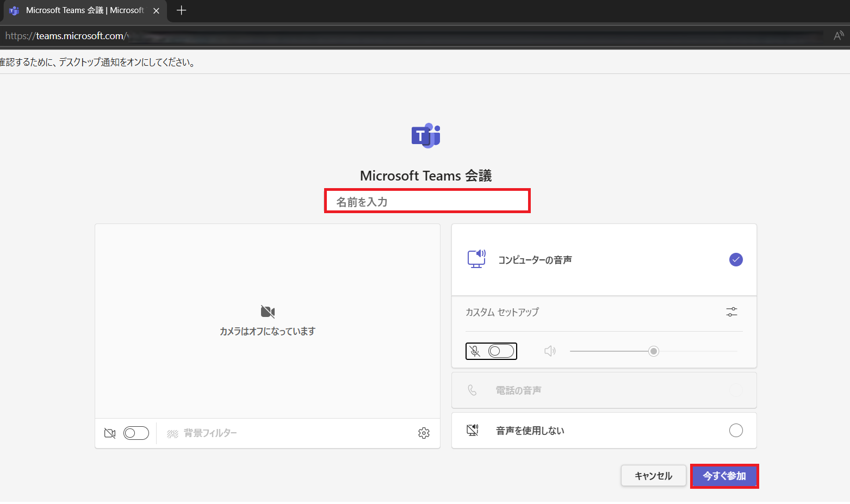Select the Microsoft Teams 会議 browser tab
The height and width of the screenshot is (504, 850).
point(84,10)
